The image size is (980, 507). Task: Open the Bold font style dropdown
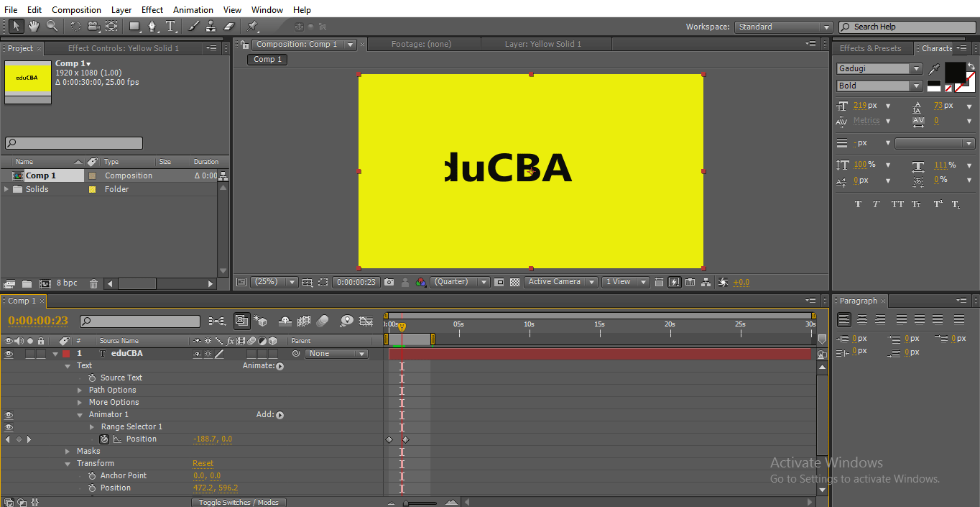point(879,86)
